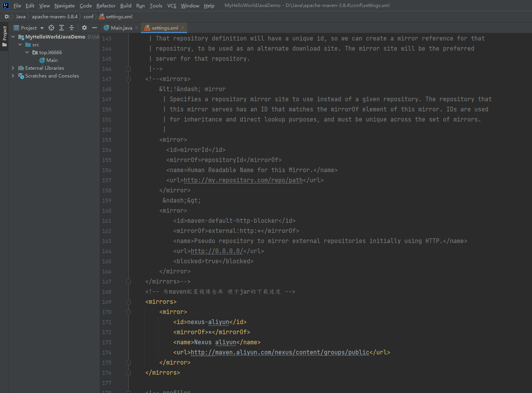Open the Window menu
Screen dimensions: 532x393
(190, 5)
